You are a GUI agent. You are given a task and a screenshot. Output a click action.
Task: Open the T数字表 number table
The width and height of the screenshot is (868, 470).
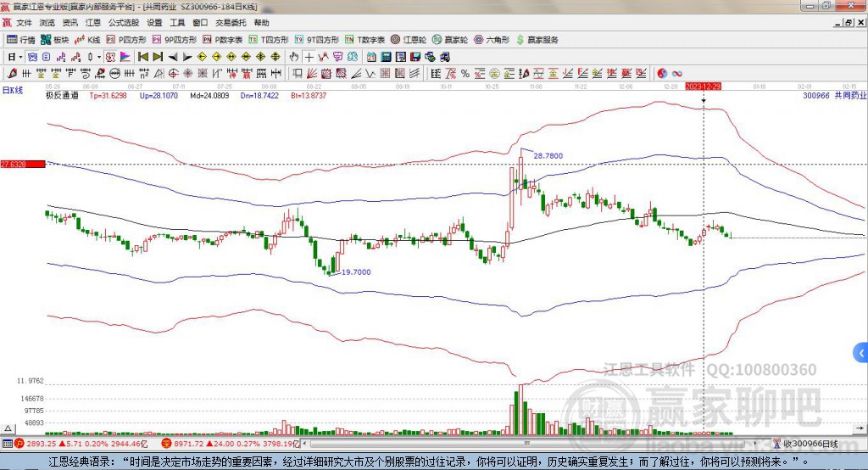pyautogui.click(x=364, y=40)
